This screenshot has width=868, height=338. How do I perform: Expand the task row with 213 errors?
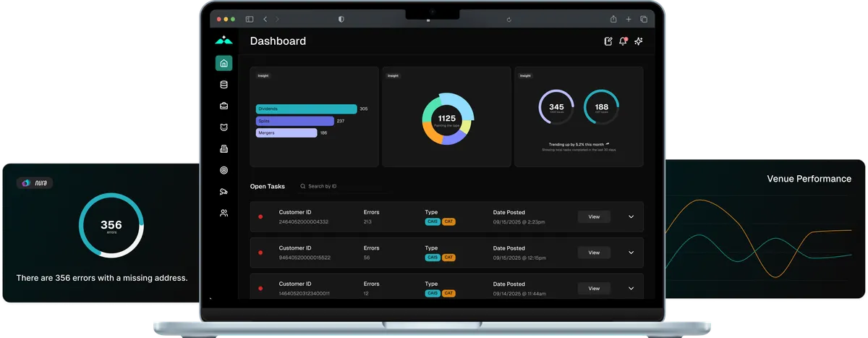[x=631, y=216]
